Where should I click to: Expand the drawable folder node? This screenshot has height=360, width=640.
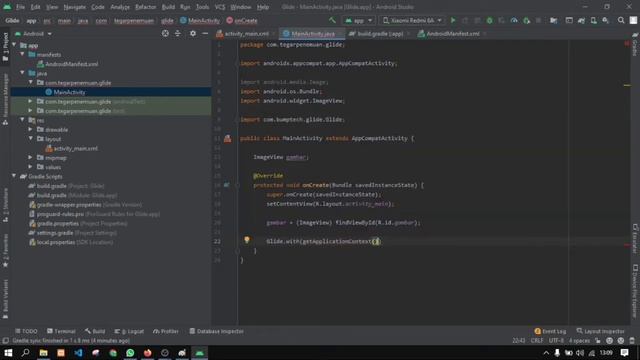tap(31, 129)
